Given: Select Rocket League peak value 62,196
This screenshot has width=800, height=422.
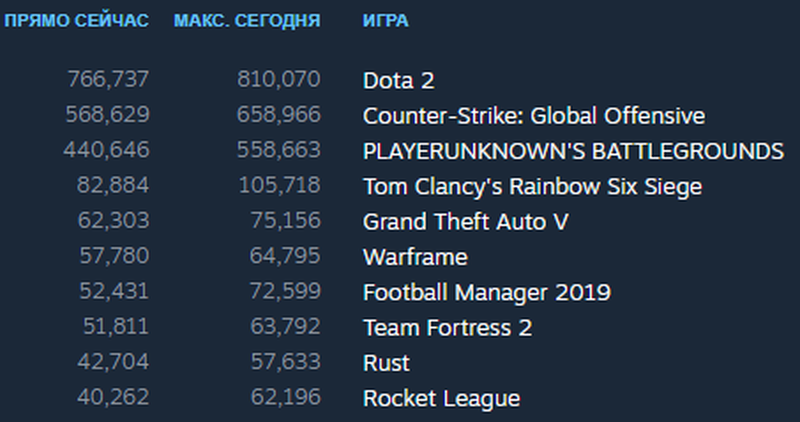Looking at the screenshot, I should [x=286, y=397].
